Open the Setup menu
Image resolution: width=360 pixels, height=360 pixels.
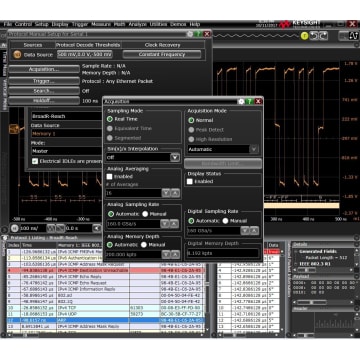point(42,24)
